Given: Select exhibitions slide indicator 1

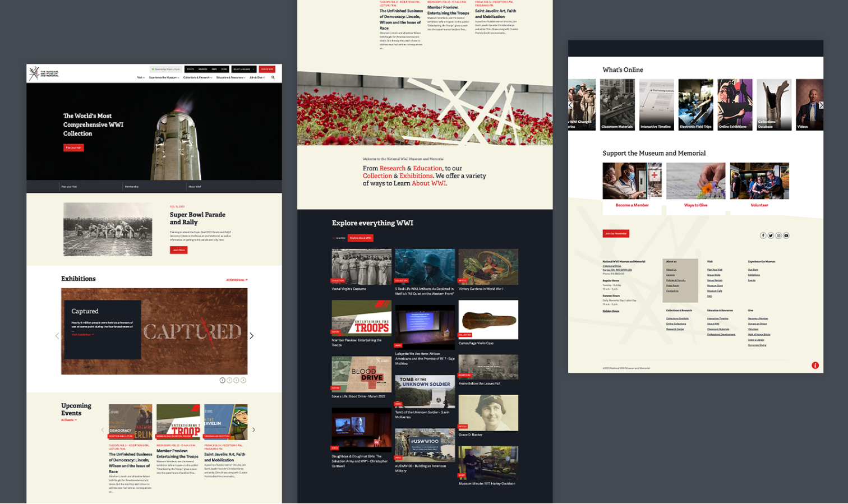Looking at the screenshot, I should pos(222,380).
